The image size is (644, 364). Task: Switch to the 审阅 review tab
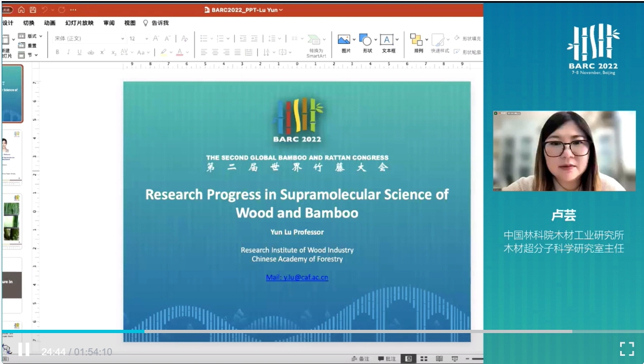pyautogui.click(x=109, y=23)
